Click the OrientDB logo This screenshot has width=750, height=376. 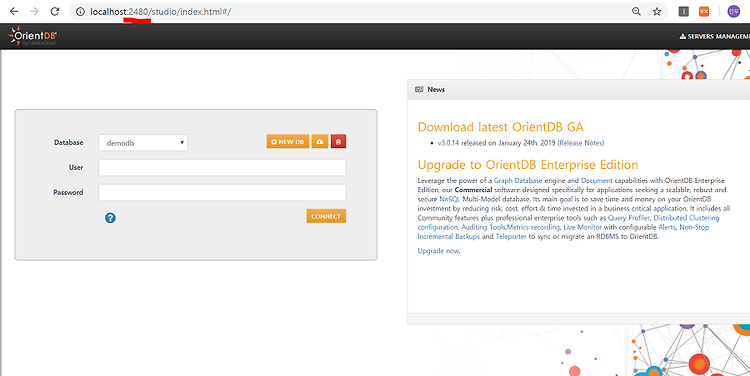click(33, 36)
